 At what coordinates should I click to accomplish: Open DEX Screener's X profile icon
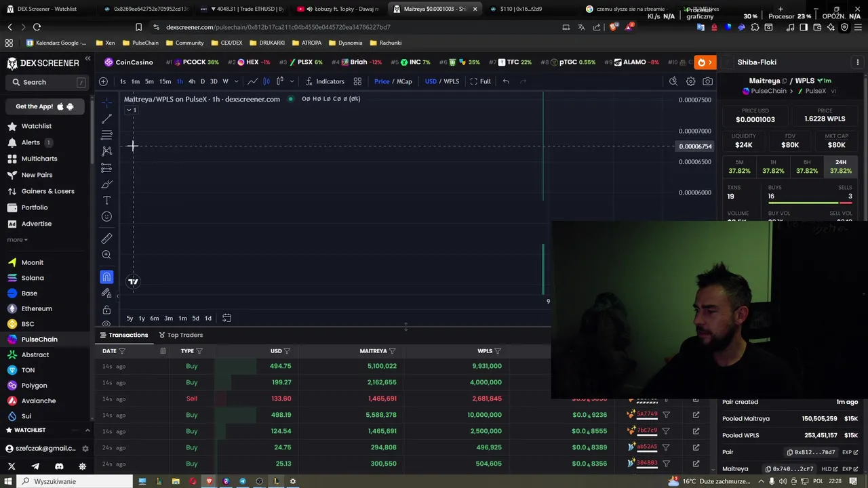[12, 466]
